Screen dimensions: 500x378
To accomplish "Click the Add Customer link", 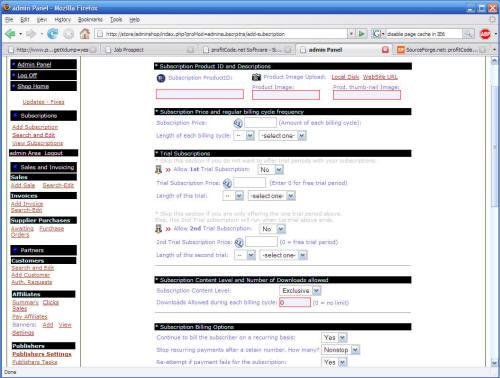I will pos(31,275).
